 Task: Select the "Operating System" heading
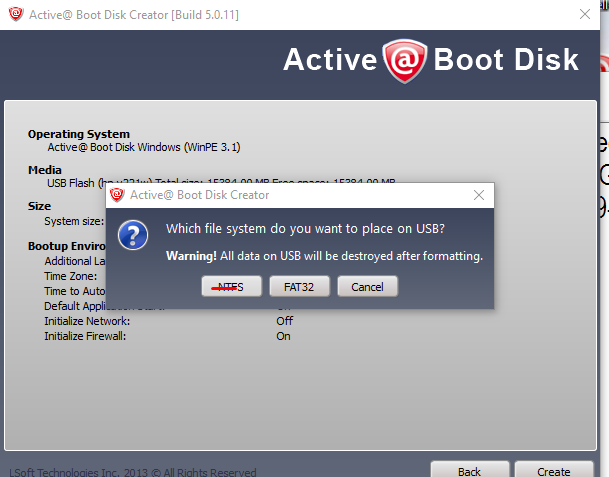pyautogui.click(x=79, y=134)
